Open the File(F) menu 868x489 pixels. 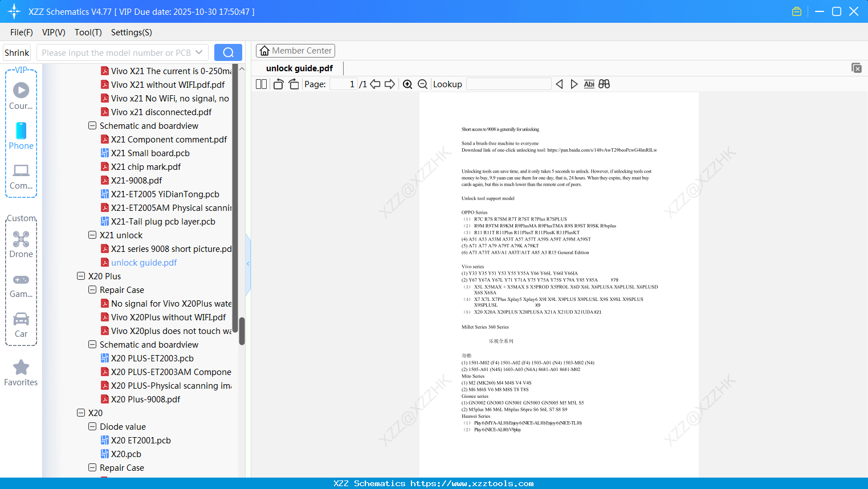(x=22, y=32)
